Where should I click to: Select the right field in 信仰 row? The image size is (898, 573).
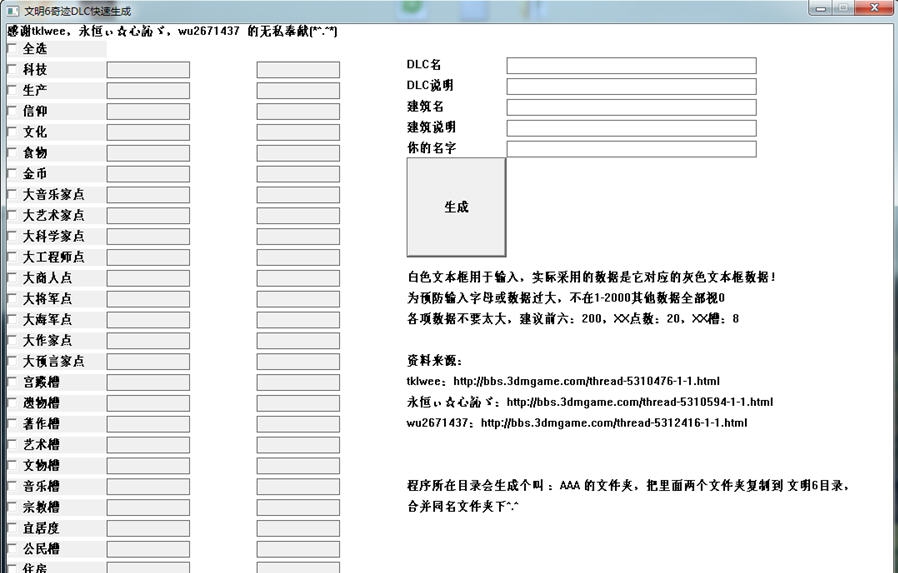click(x=298, y=112)
